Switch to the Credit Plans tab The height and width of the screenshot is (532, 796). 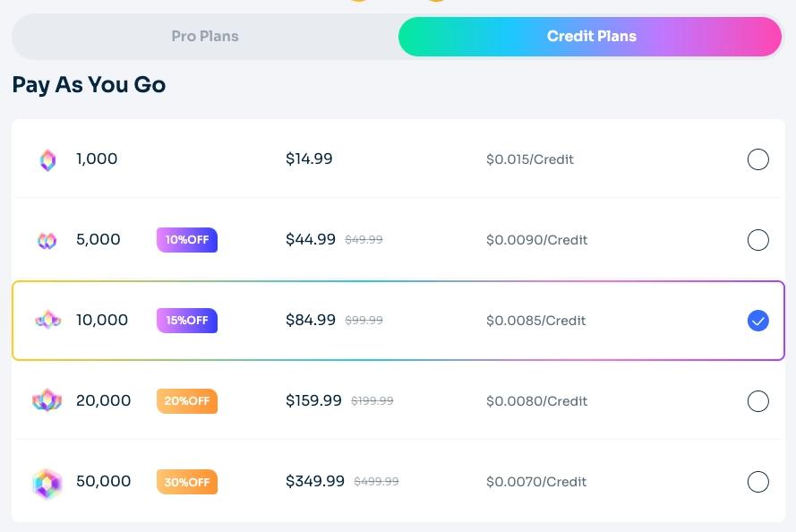point(592,36)
